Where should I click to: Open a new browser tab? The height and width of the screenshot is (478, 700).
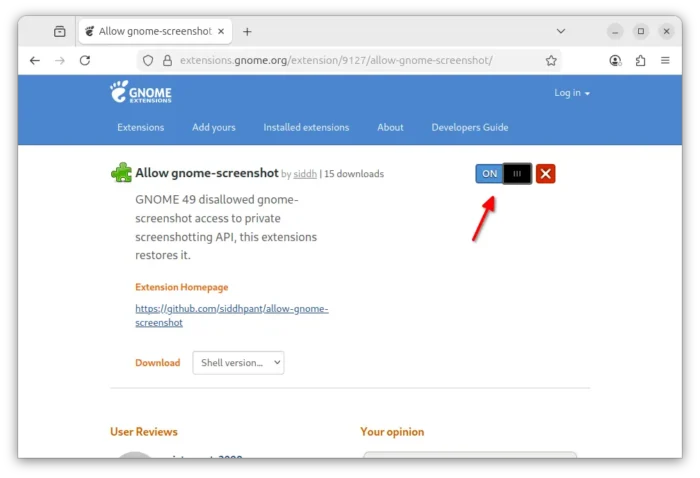(247, 31)
